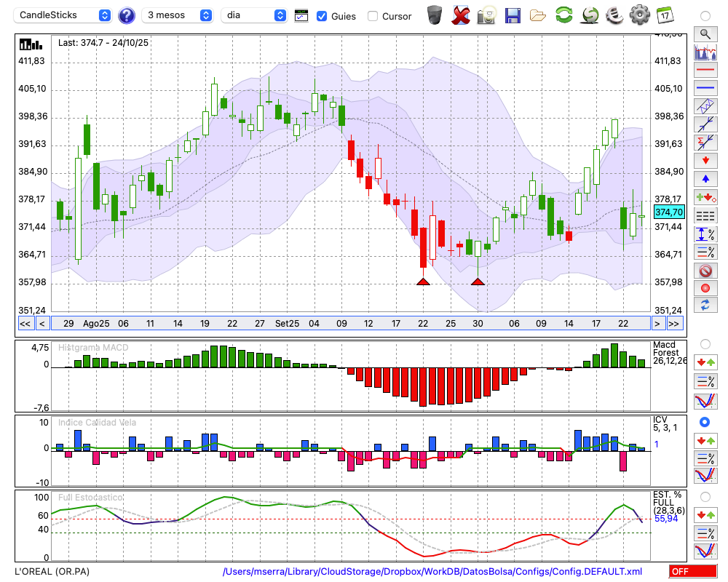This screenshot has height=582, width=728.
Task: Click the trash can icon
Action: click(x=435, y=15)
